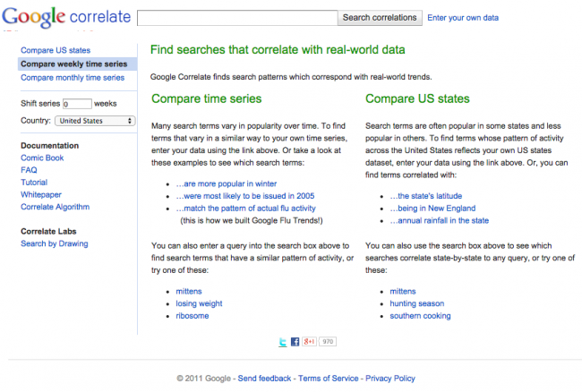Open the Tutorial link
Image resolution: width=582 pixels, height=392 pixels.
pyautogui.click(x=34, y=182)
